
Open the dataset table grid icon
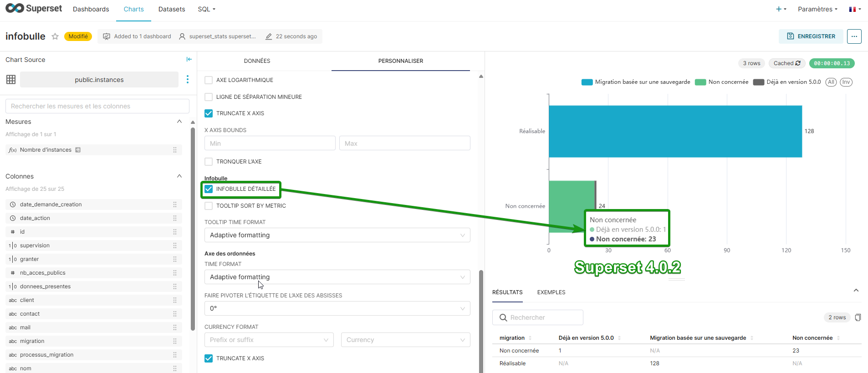coord(11,80)
